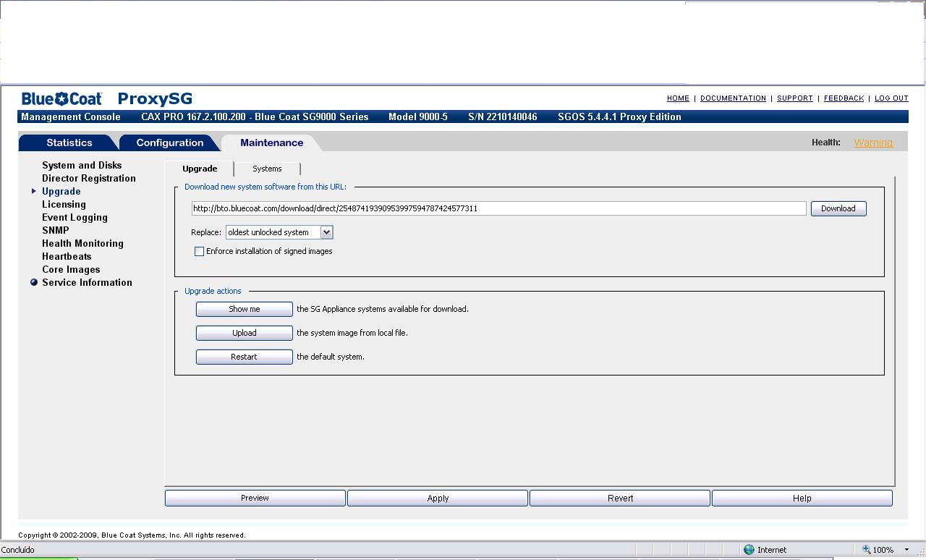Open the Systems sub-tab
The width and height of the screenshot is (926, 560).
click(267, 169)
